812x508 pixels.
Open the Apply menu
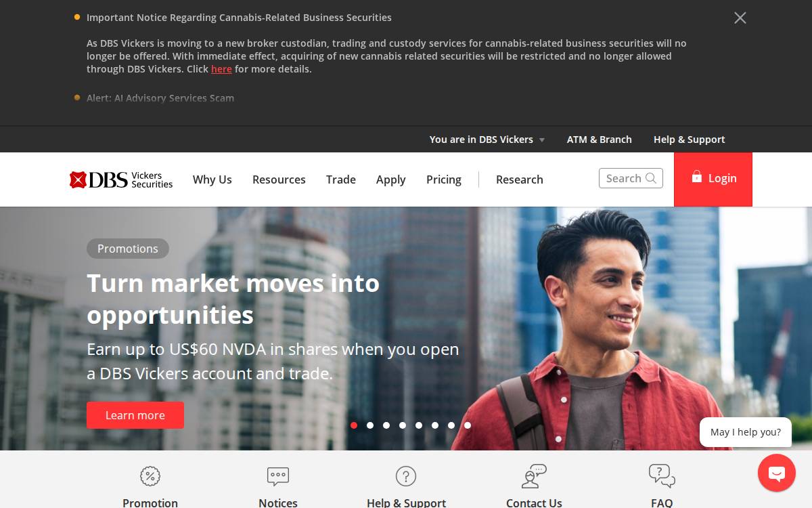(391, 179)
